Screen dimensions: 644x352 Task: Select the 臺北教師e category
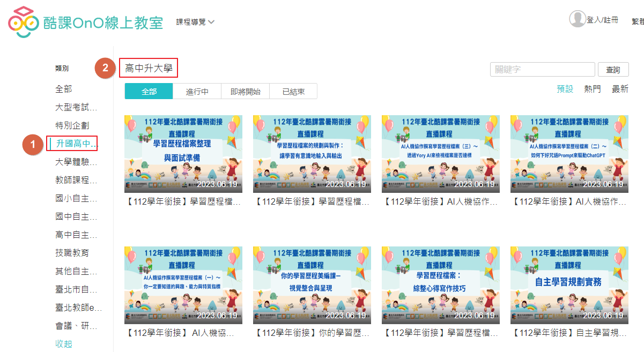78,308
